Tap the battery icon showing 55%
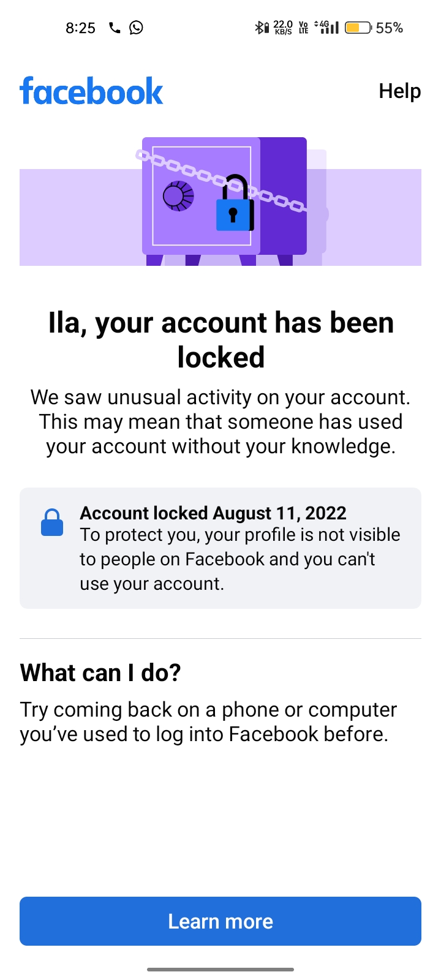Image resolution: width=441 pixels, height=980 pixels. [357, 27]
